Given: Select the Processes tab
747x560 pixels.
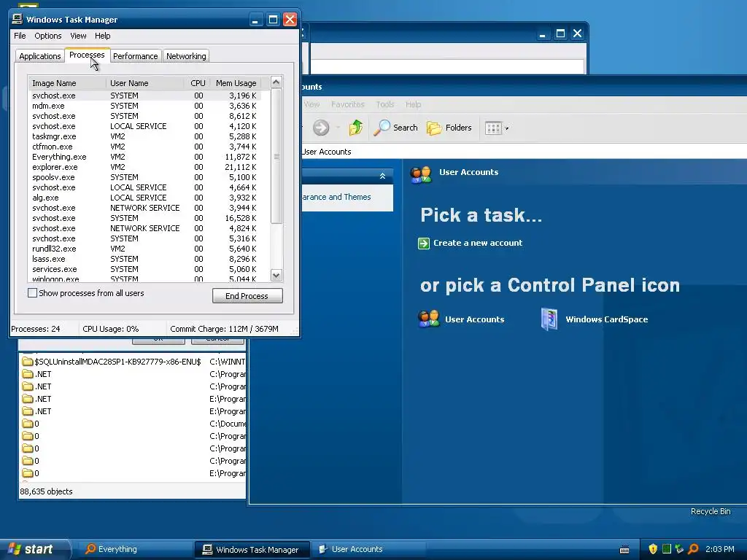Looking at the screenshot, I should click(x=87, y=55).
